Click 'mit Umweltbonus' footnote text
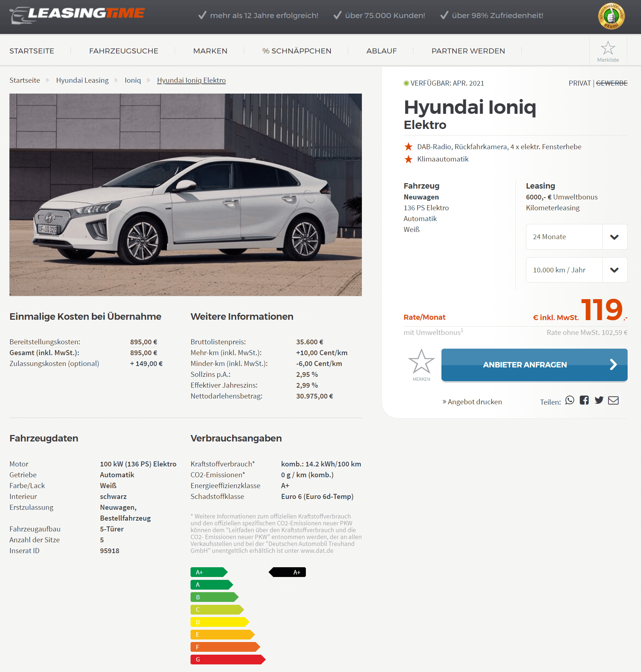 [433, 332]
